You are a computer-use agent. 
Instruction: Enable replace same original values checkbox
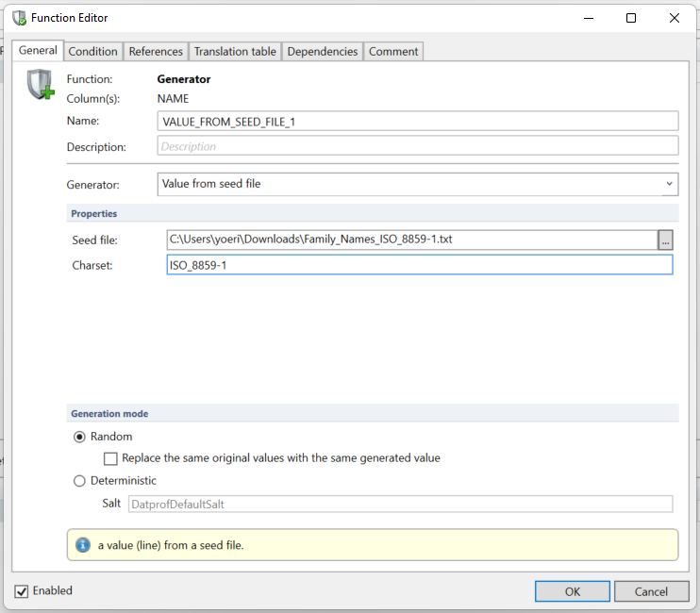tap(111, 458)
